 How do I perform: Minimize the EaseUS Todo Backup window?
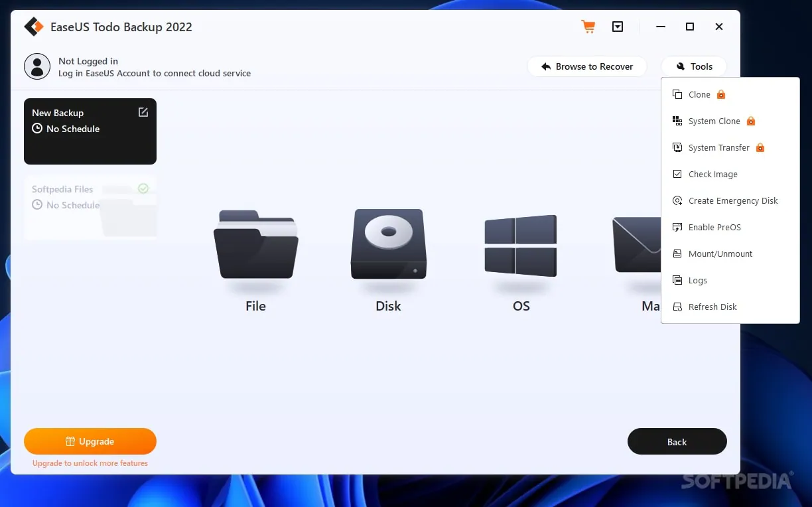click(x=661, y=27)
